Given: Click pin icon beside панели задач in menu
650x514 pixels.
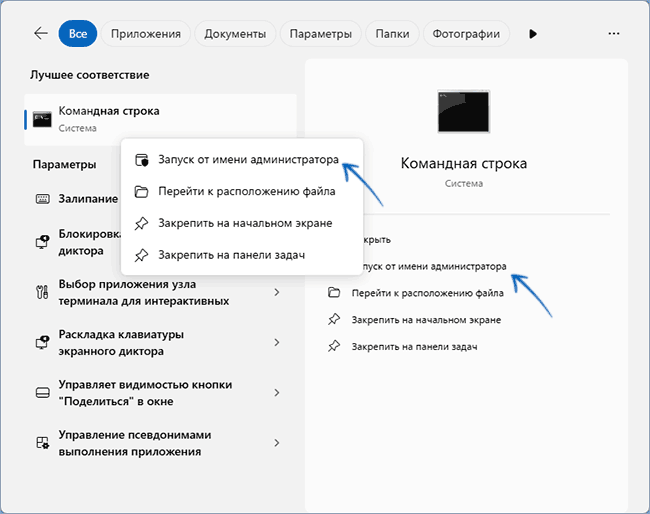Looking at the screenshot, I should pyautogui.click(x=141, y=255).
